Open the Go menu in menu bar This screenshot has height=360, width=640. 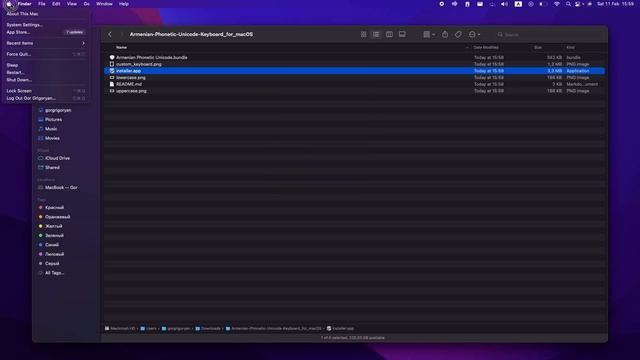click(x=87, y=4)
